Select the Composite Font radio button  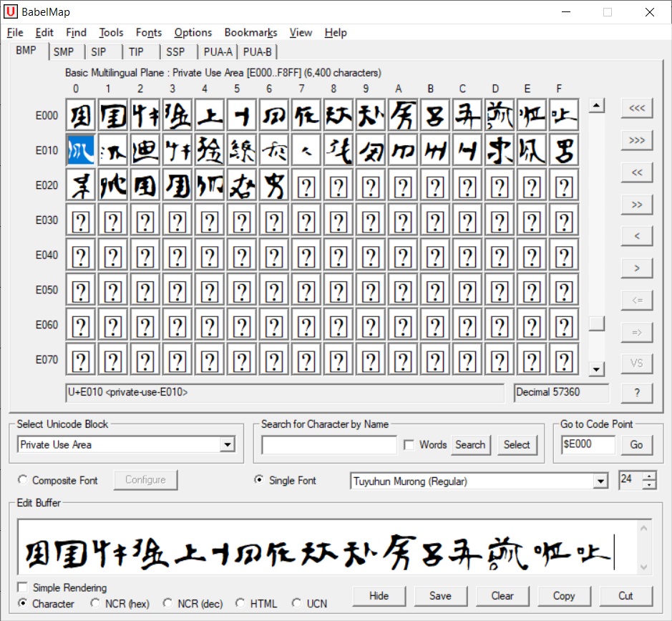pyautogui.click(x=22, y=479)
